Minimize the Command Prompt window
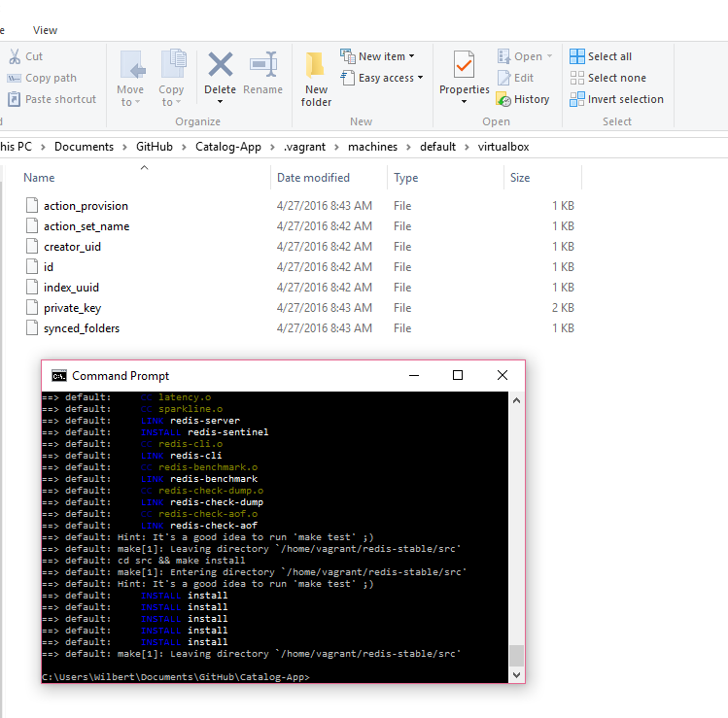 click(x=414, y=375)
